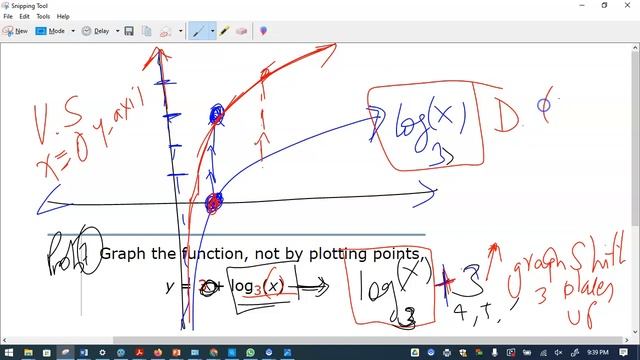The image size is (640, 360).
Task: Select the Pen tool
Action: click(x=199, y=31)
